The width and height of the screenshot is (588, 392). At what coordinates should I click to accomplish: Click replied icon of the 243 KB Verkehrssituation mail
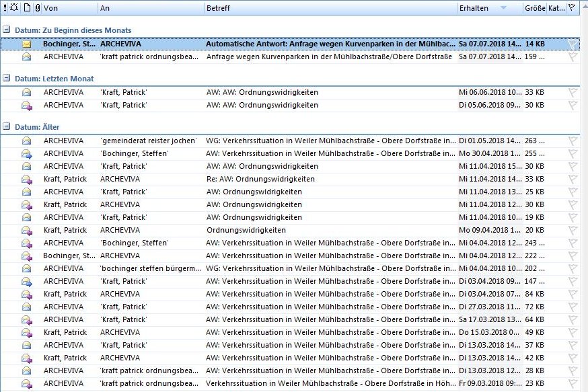click(27, 243)
